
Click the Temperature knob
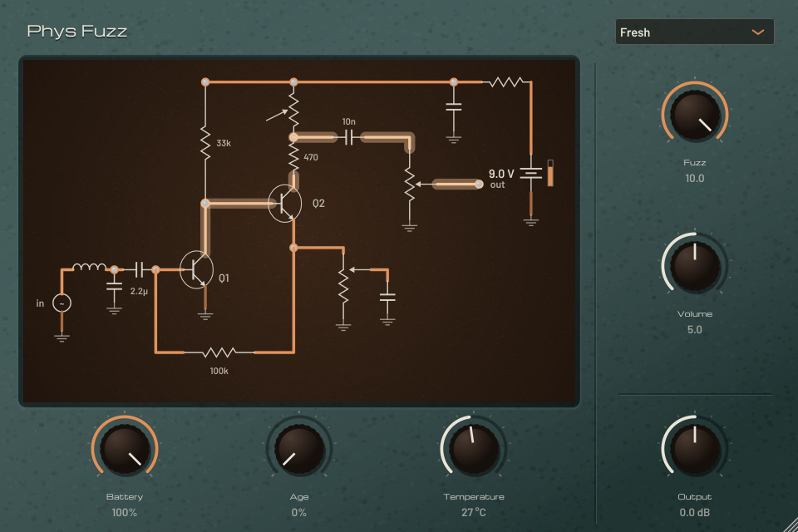[474, 449]
